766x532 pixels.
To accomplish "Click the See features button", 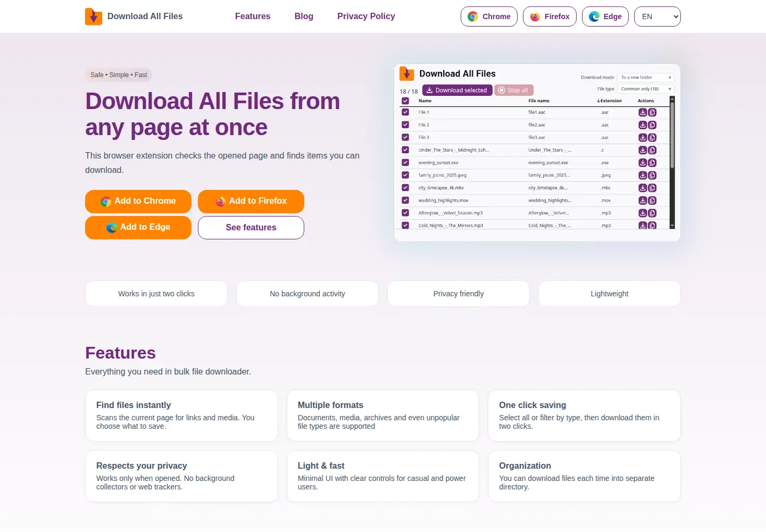I will [251, 228].
